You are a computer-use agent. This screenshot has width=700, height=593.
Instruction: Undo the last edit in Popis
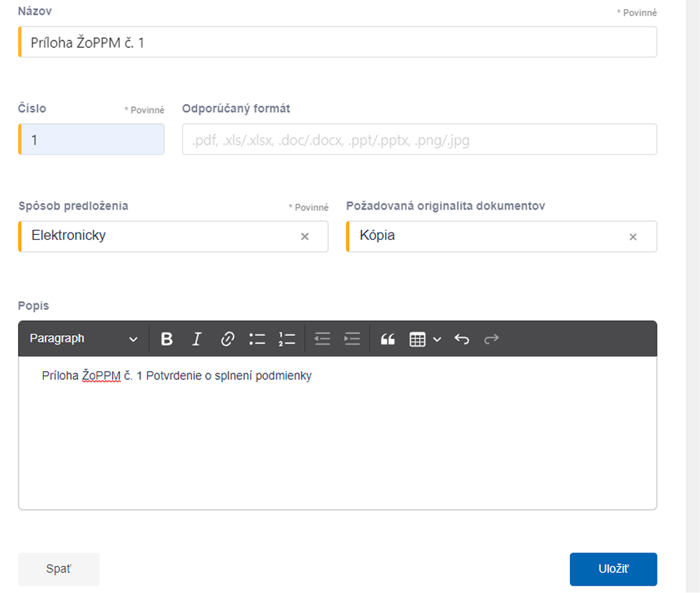pos(462,339)
